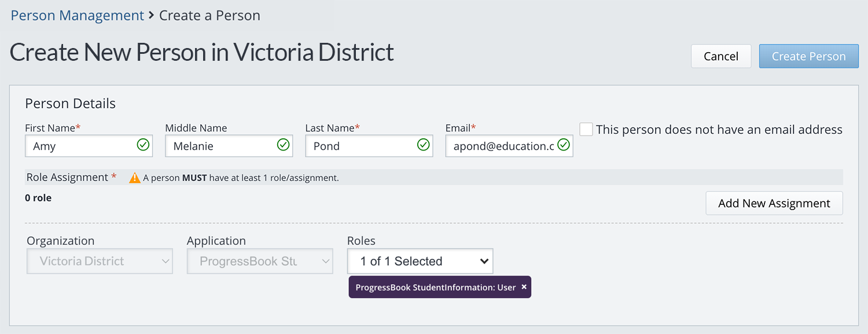This screenshot has height=334, width=868.
Task: Remove the ProgressBook StudentInformation: User role tag
Action: (524, 287)
